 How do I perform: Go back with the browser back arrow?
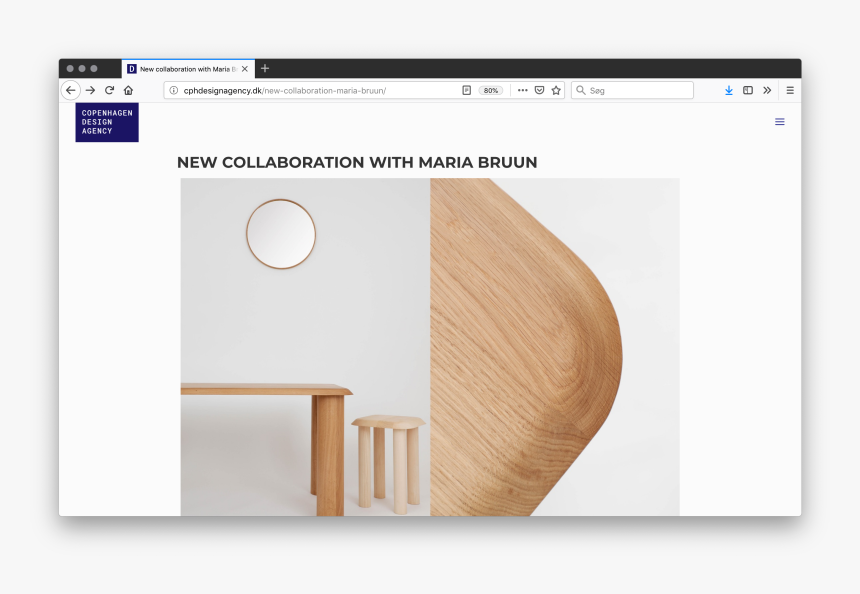click(x=71, y=90)
